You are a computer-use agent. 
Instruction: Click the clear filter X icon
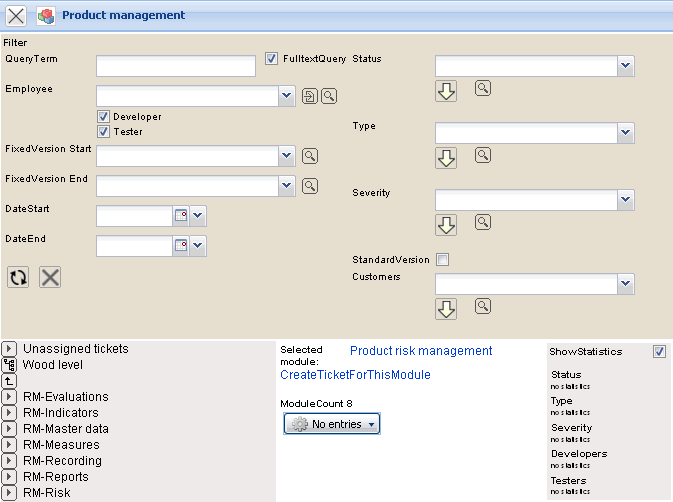click(50, 277)
